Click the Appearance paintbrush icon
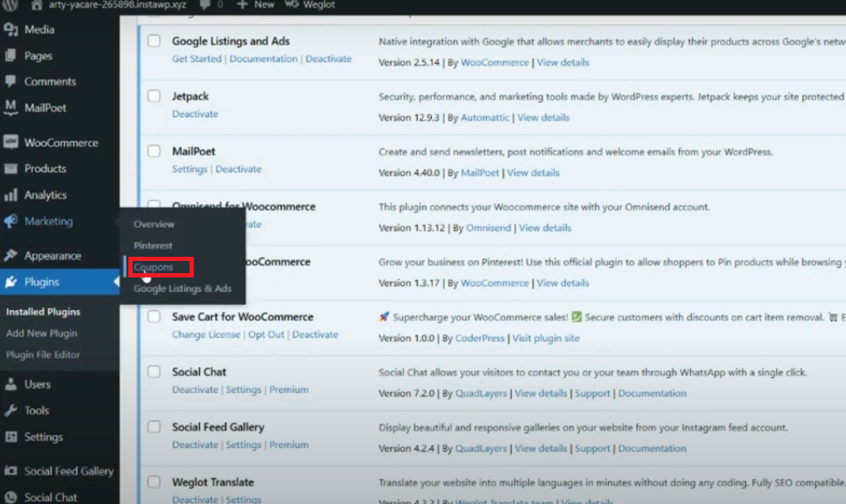This screenshot has height=504, width=846. 11,256
